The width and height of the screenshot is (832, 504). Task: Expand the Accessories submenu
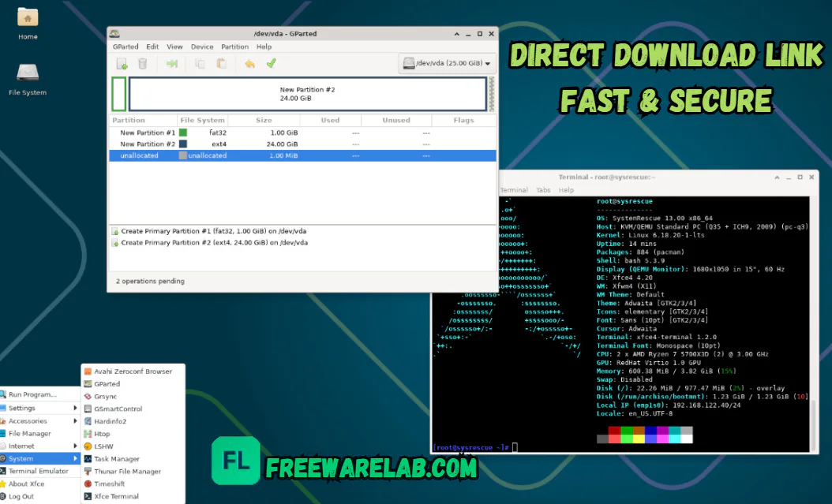[x=39, y=421]
